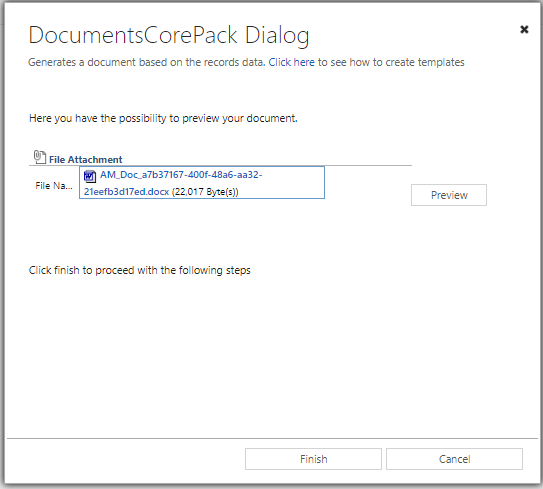Cancel the document generation dialog
The width and height of the screenshot is (543, 489).
[454, 459]
